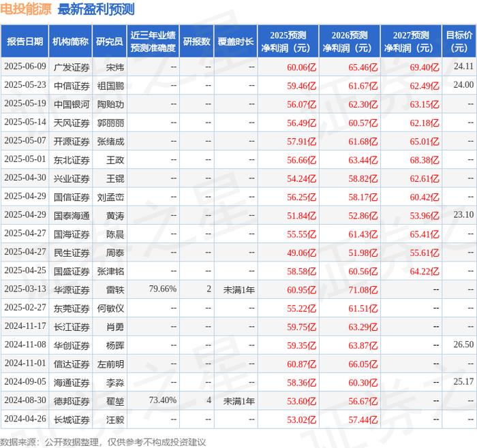Click the 华创证券 institution cell
477x448 pixels.
pyautogui.click(x=72, y=346)
